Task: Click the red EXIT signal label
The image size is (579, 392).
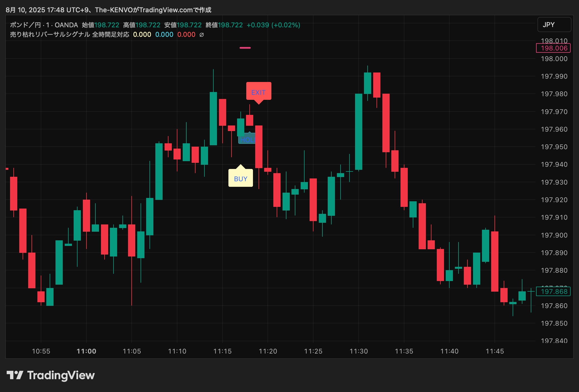Action: click(259, 92)
